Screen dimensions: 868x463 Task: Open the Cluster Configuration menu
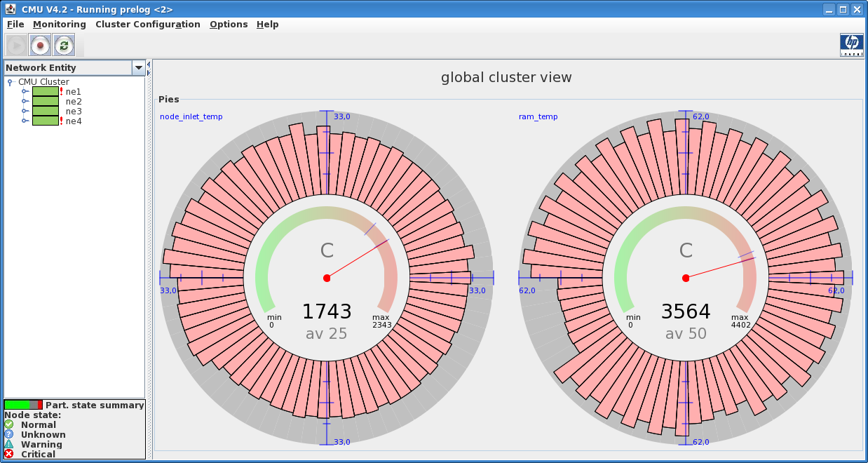(x=147, y=24)
